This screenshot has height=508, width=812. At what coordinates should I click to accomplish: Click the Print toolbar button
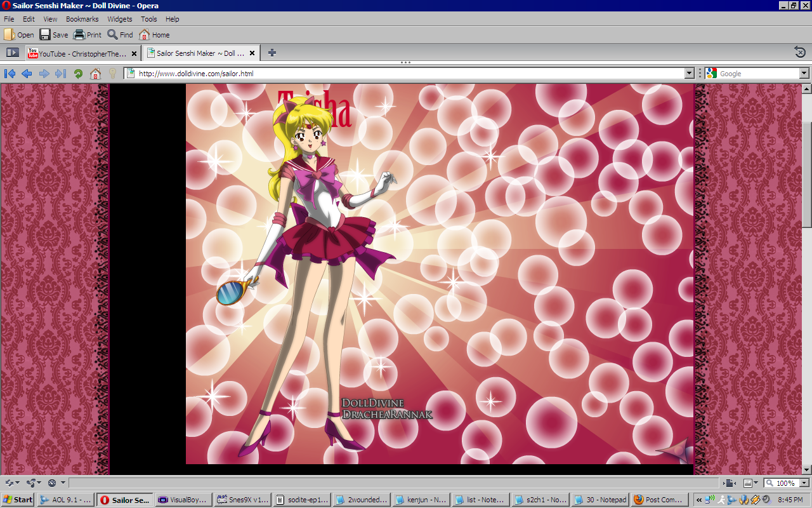pyautogui.click(x=88, y=35)
